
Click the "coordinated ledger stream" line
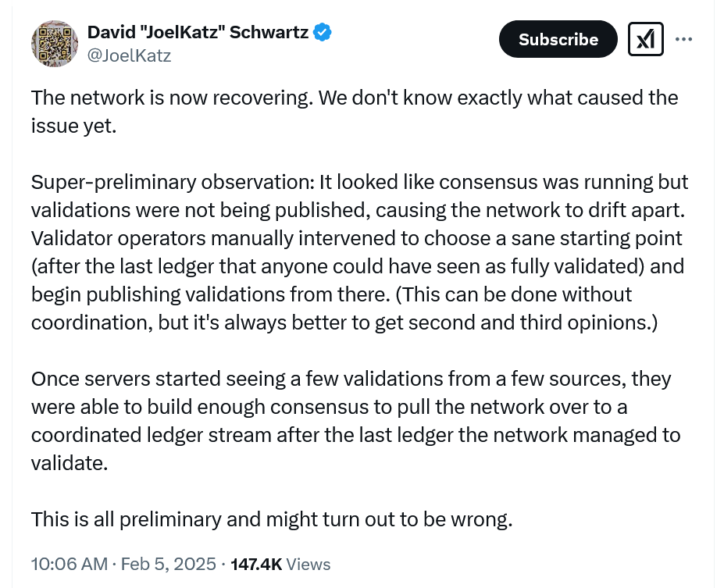click(355, 435)
